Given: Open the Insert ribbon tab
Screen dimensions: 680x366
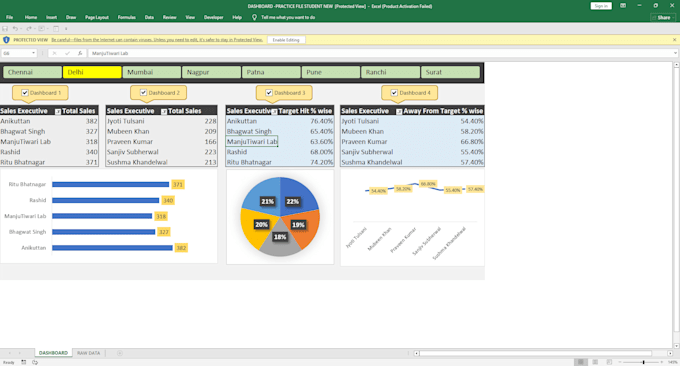Looking at the screenshot, I should tap(52, 17).
